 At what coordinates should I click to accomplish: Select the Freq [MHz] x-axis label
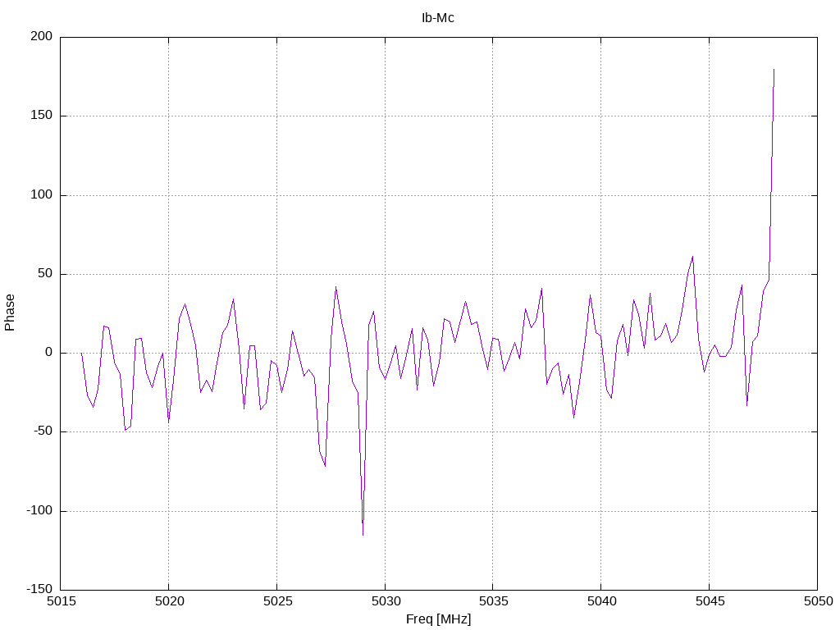(438, 619)
